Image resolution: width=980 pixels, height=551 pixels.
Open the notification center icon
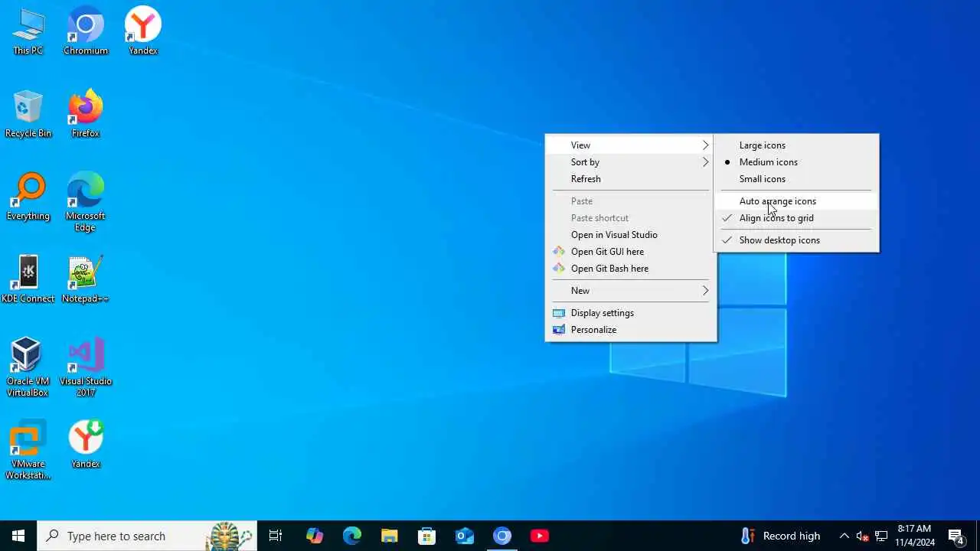[x=956, y=536]
